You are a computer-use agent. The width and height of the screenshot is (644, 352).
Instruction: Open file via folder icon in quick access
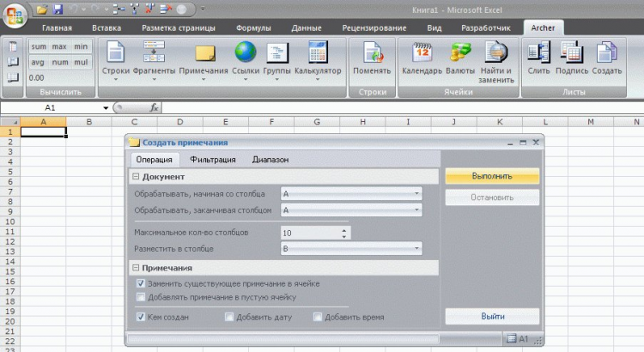click(41, 9)
